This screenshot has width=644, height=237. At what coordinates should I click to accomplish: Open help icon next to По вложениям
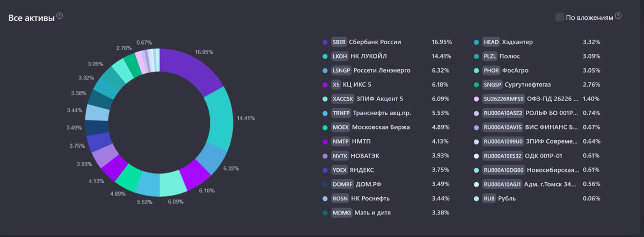[618, 17]
